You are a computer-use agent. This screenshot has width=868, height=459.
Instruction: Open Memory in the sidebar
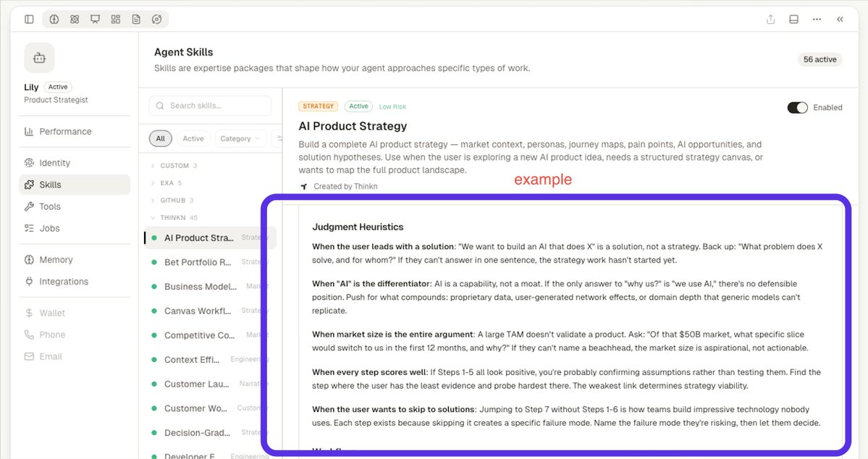coord(75,260)
